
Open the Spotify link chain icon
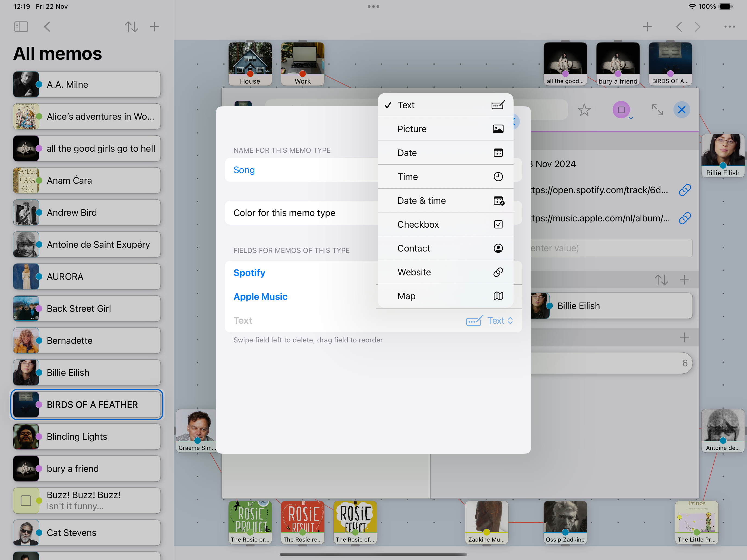pos(685,190)
